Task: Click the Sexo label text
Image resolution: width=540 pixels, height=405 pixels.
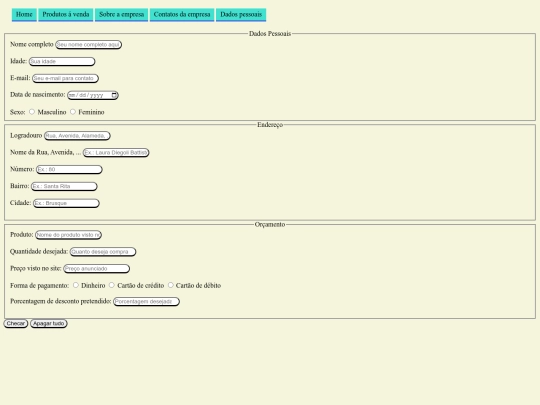Action: pyautogui.click(x=18, y=112)
